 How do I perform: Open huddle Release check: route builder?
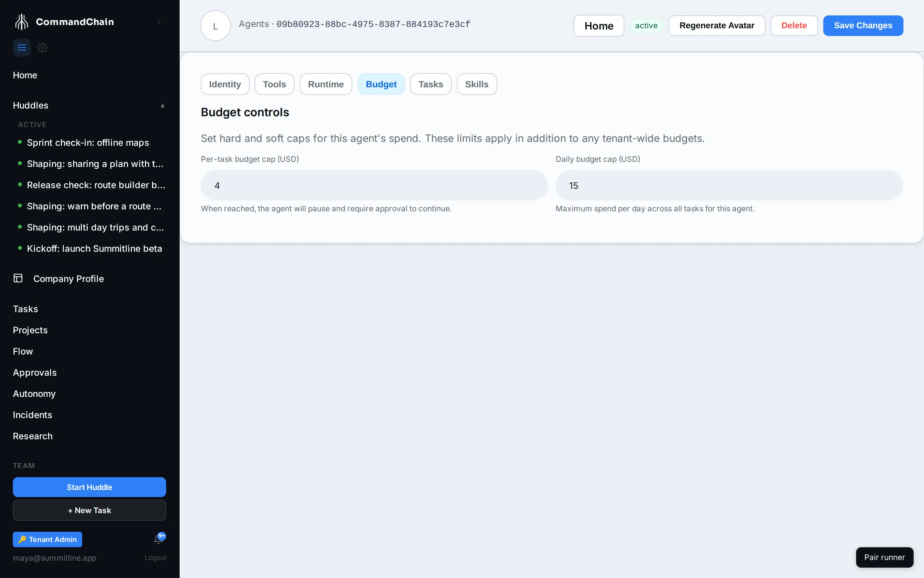tap(96, 185)
